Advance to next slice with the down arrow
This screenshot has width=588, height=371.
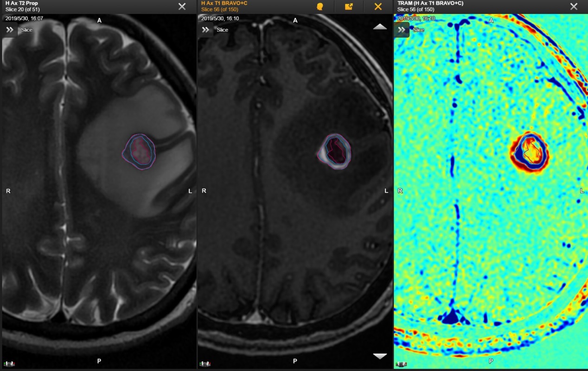[380, 356]
